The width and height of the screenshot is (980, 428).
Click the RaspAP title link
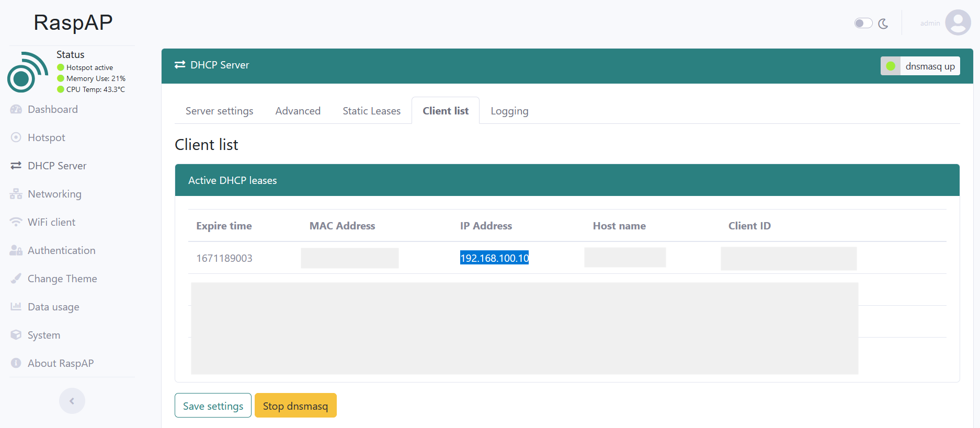[x=73, y=22]
